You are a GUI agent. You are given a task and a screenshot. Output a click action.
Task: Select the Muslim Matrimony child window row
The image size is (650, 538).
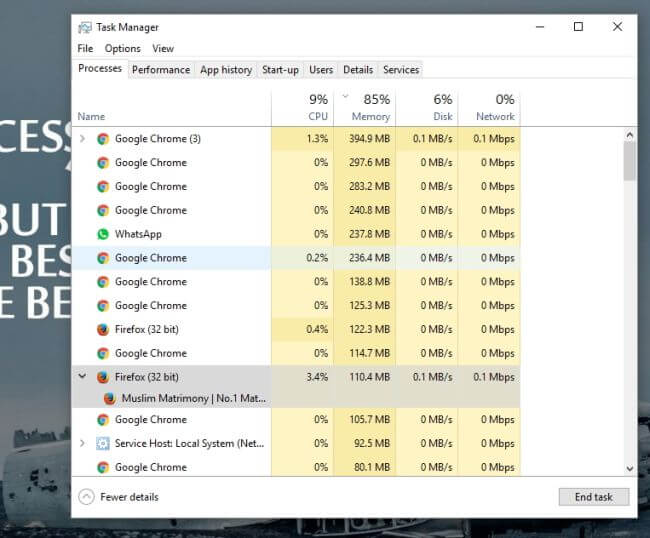296,398
